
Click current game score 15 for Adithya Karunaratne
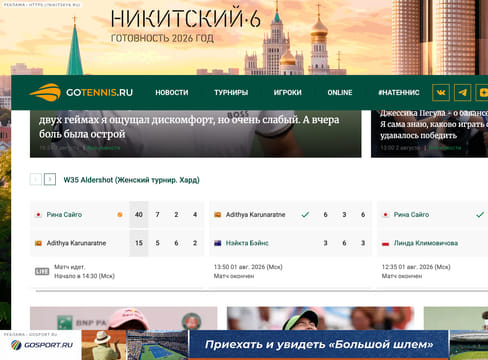coord(139,243)
